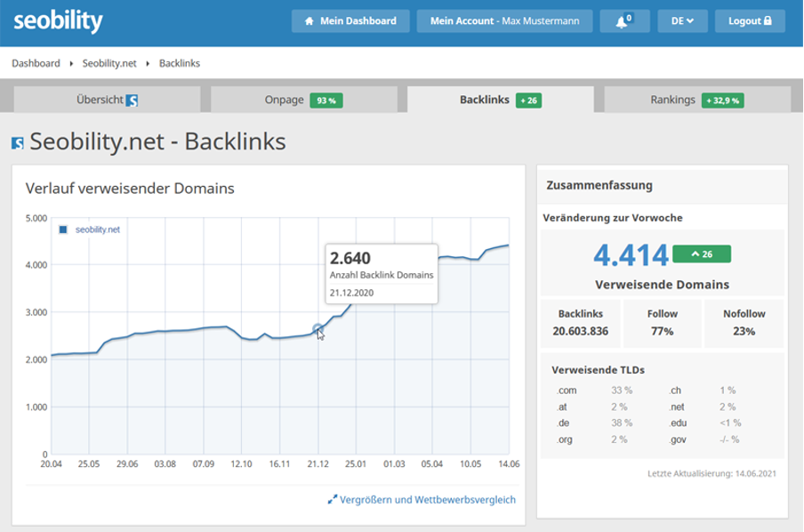This screenshot has width=804, height=532.
Task: Click the lock icon in Logout
Action: (x=768, y=21)
